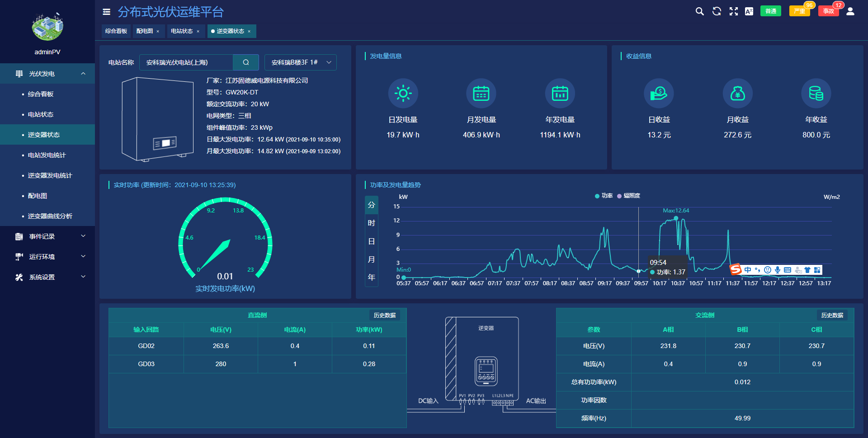Viewport: 868px width, 438px height.
Task: Click the hamburger menu collapse icon
Action: (107, 12)
